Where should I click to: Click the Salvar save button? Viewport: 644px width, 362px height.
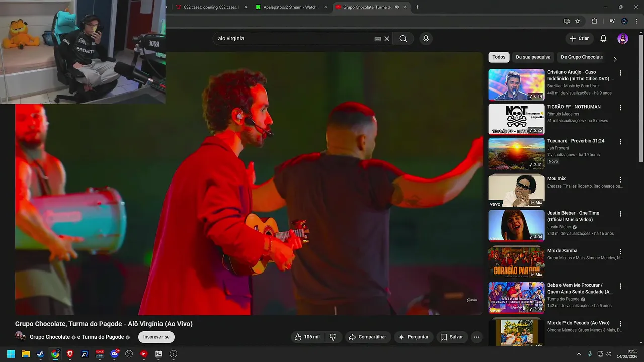(x=452, y=337)
